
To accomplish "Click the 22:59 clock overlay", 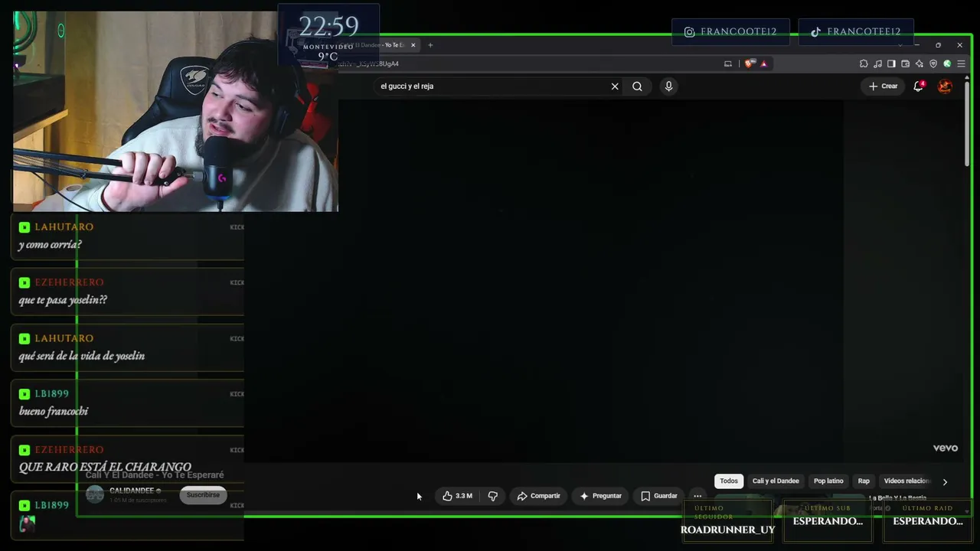I will pyautogui.click(x=328, y=27).
